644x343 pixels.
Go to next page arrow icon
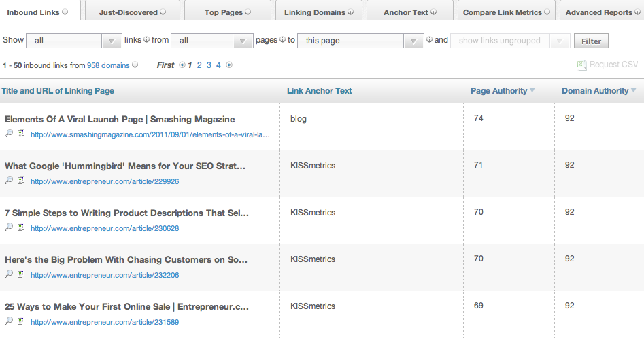(229, 65)
